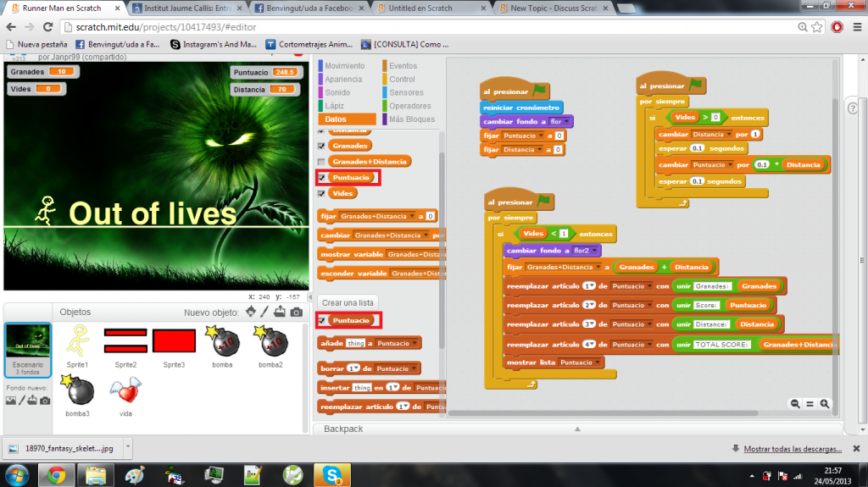The width and height of the screenshot is (868, 487).
Task: Zoom in the scripts area
Action: pyautogui.click(x=824, y=404)
